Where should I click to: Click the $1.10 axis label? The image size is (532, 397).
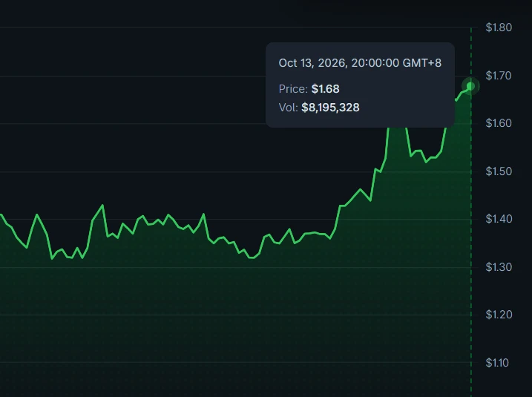coord(497,363)
